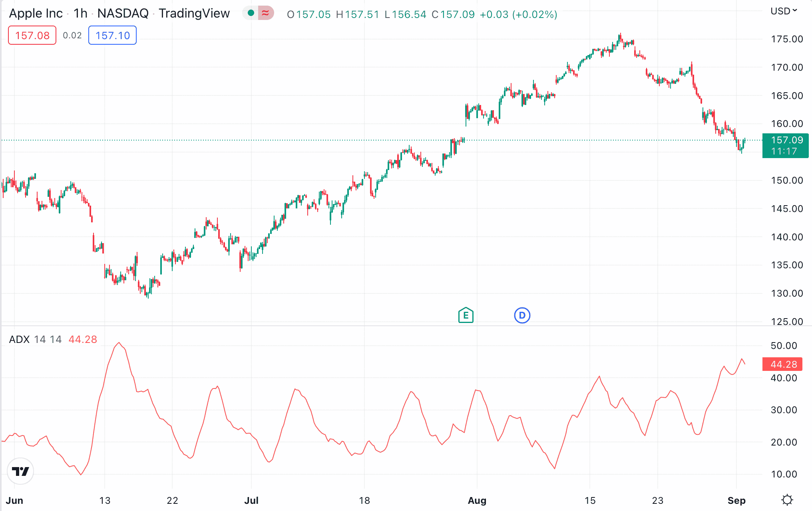Click the 13 date axis label
The width and height of the screenshot is (812, 511).
click(x=105, y=501)
